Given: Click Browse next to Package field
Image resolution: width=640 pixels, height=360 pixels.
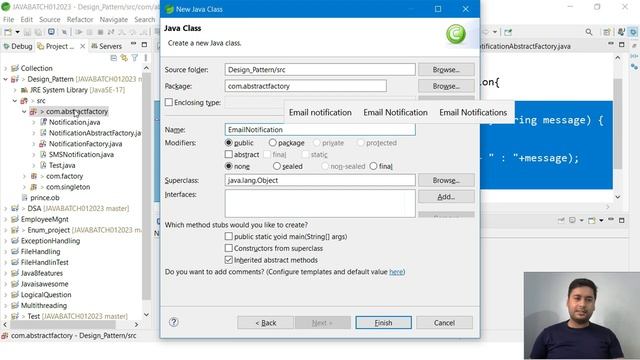Looking at the screenshot, I should 446,86.
